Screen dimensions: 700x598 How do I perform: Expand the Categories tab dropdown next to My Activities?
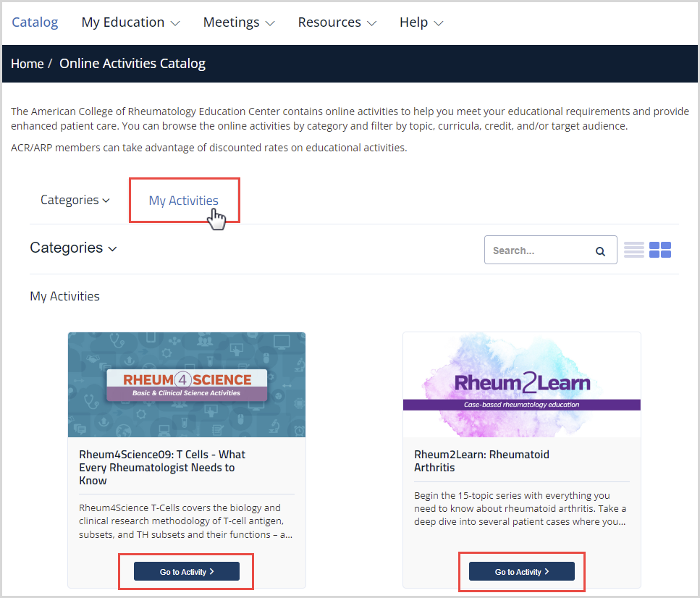point(75,200)
